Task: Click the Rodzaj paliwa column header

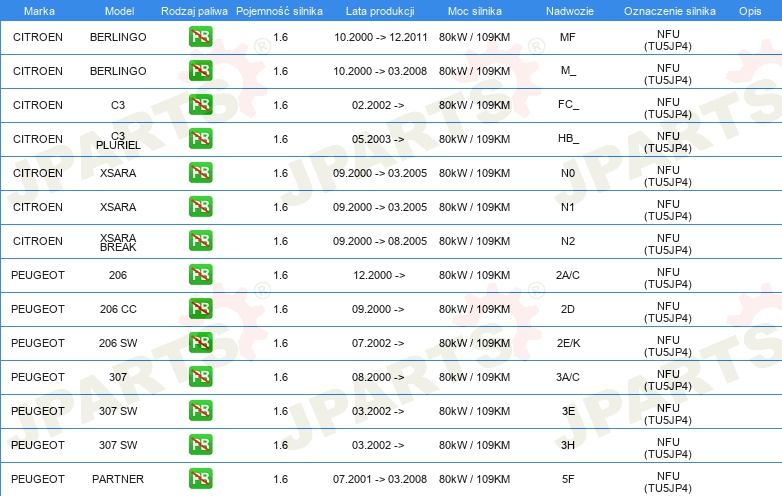Action: (194, 10)
